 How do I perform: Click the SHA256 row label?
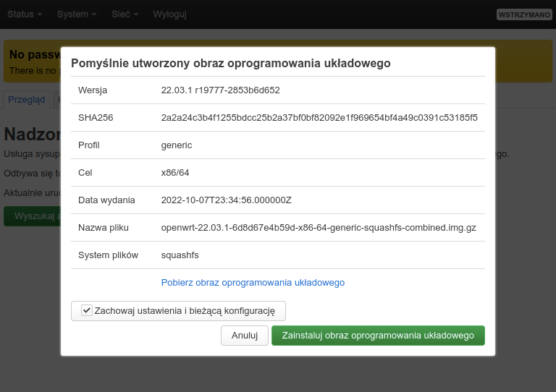point(96,118)
